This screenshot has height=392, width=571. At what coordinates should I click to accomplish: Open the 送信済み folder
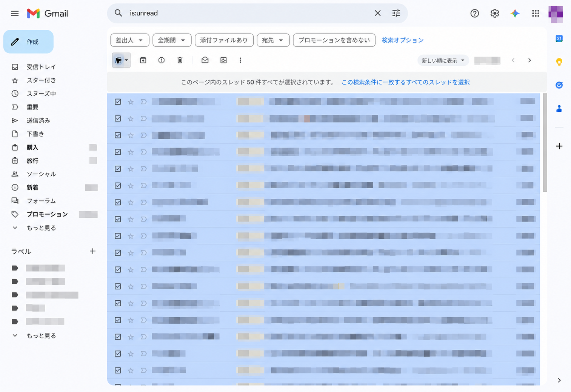[38, 121]
